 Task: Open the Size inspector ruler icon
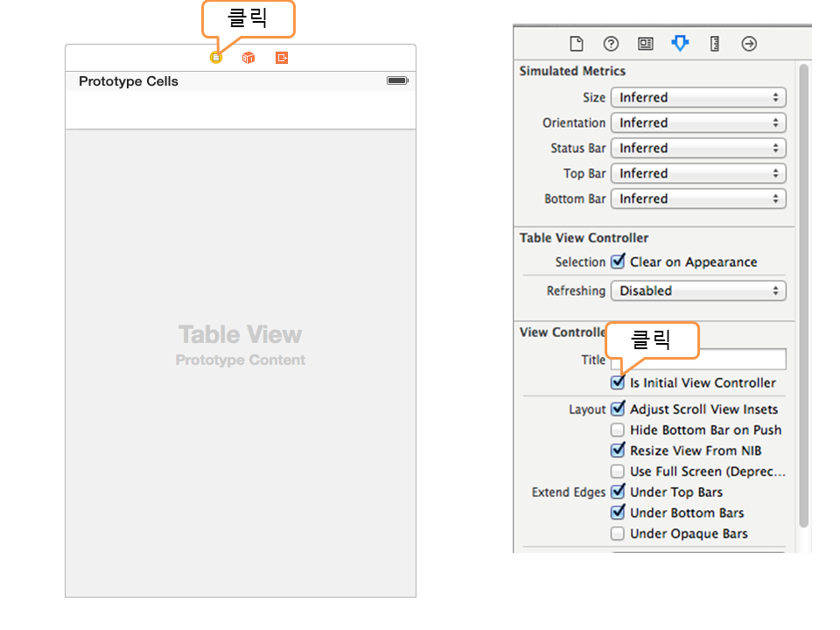pyautogui.click(x=715, y=44)
